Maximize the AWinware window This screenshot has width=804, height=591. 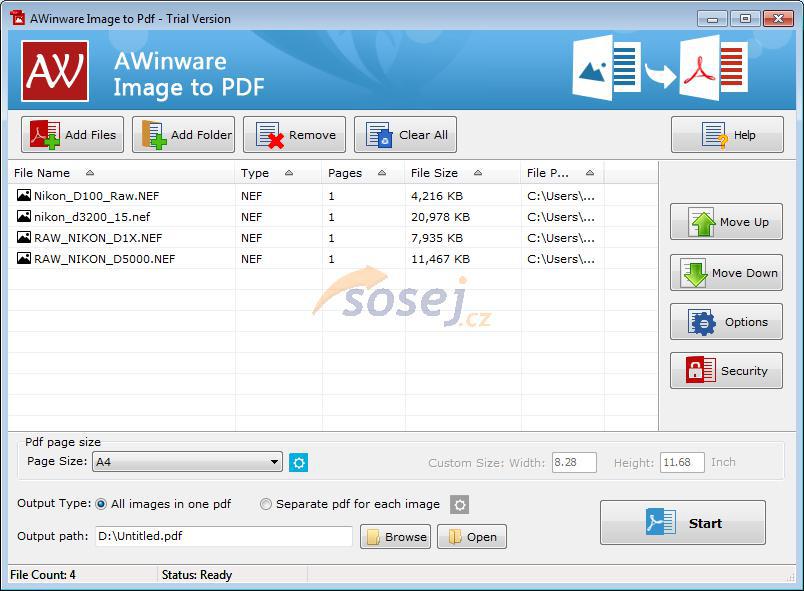(x=745, y=19)
